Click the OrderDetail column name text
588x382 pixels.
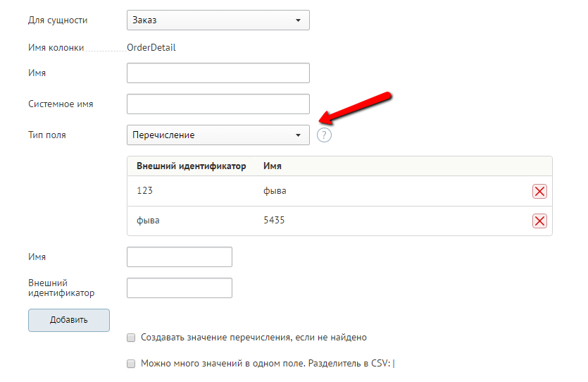tap(151, 48)
